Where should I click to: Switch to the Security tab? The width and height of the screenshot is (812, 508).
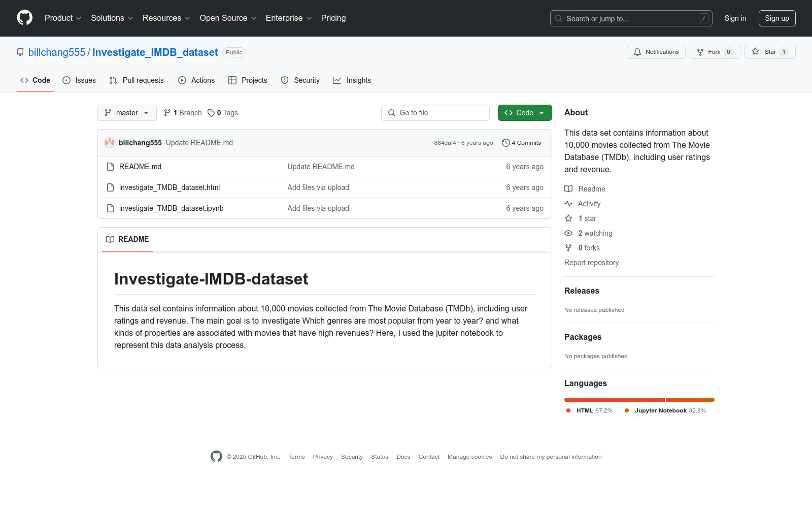[300, 80]
